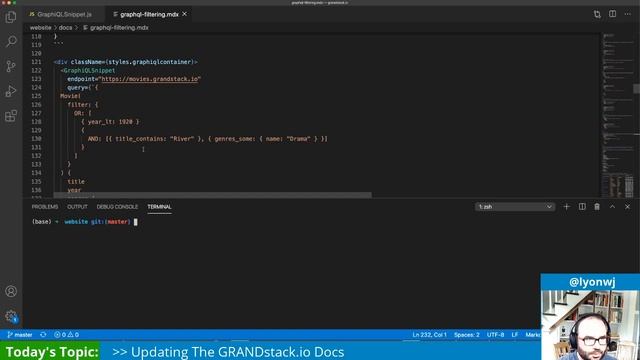Screen dimensions: 640x360
Task: Kill terminal with the trash icon
Action: pos(597,207)
